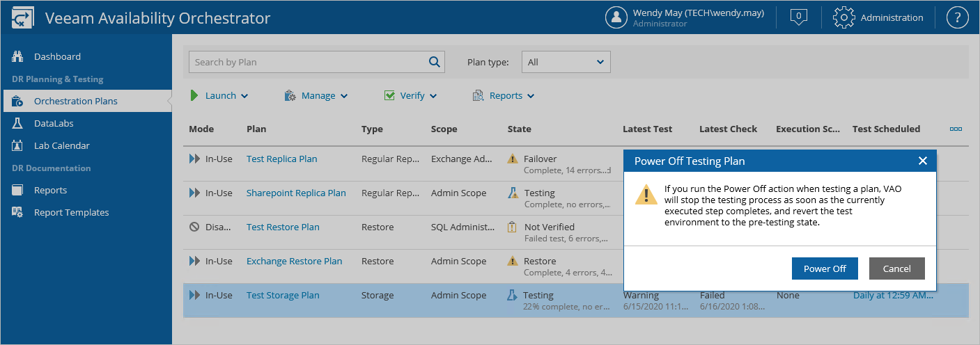Viewport: 980px width, 345px height.
Task: Click the Administration gear icon
Action: [843, 17]
